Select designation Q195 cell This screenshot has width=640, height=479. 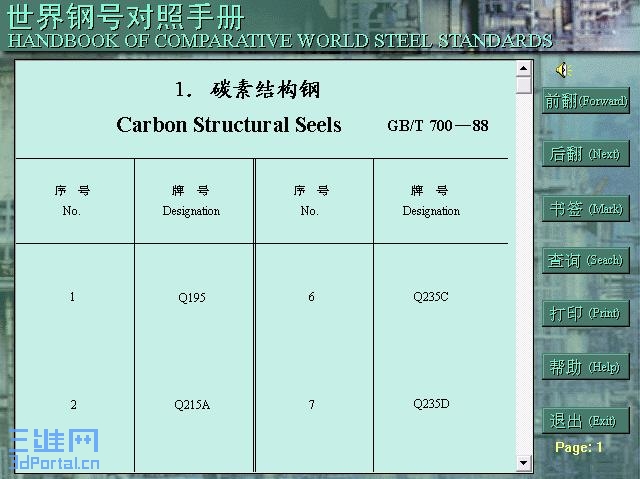tap(192, 297)
